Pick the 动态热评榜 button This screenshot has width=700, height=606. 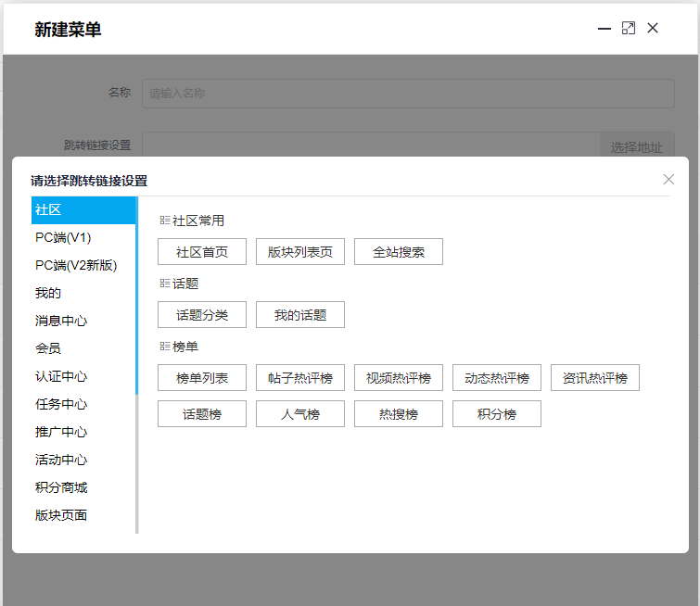pyautogui.click(x=497, y=377)
